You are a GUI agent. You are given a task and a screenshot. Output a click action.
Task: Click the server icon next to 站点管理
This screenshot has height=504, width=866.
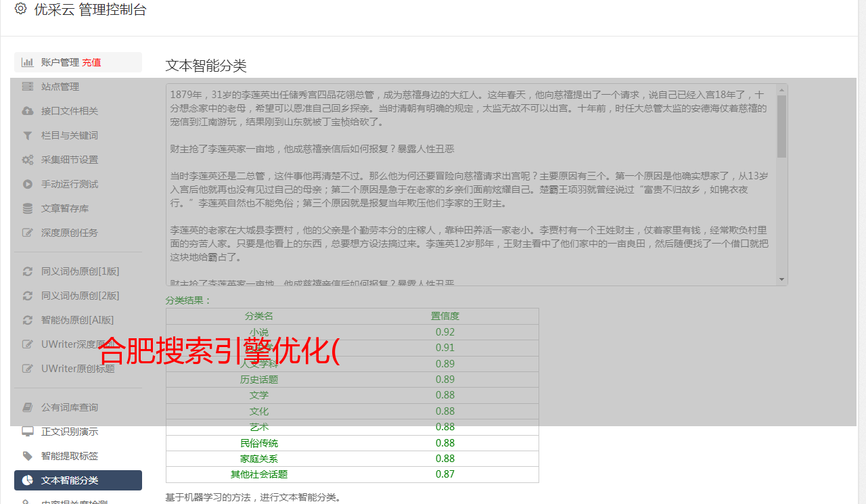pyautogui.click(x=28, y=87)
